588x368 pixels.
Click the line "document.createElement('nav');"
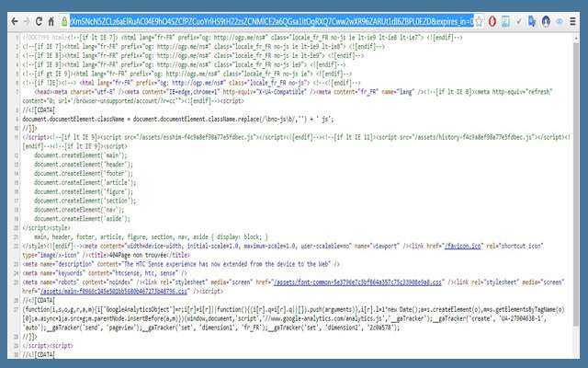79,210
